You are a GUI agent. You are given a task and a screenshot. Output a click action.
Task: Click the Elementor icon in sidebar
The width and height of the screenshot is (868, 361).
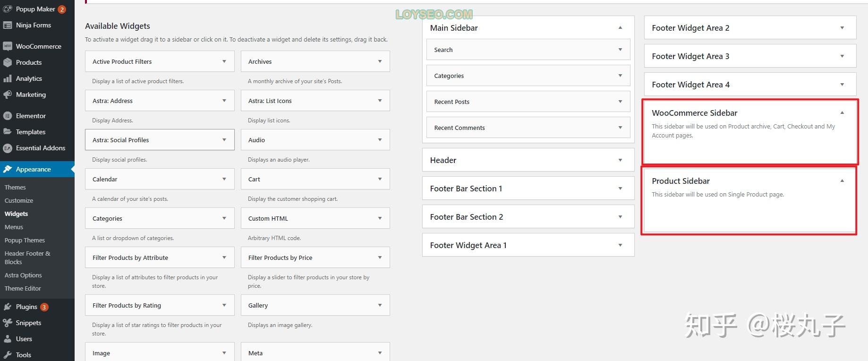pyautogui.click(x=7, y=116)
